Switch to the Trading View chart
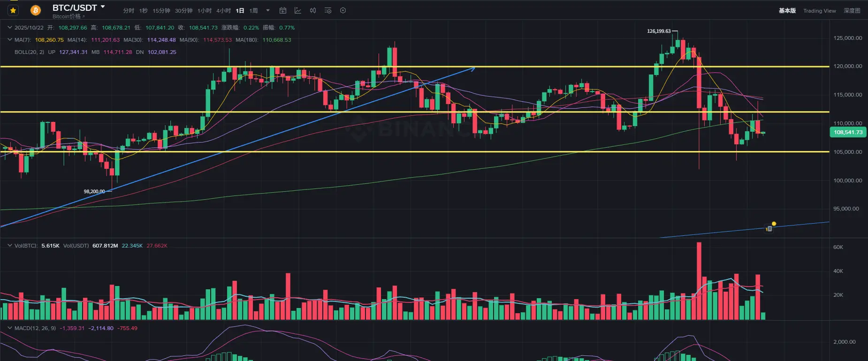This screenshot has height=361, width=868. [820, 11]
